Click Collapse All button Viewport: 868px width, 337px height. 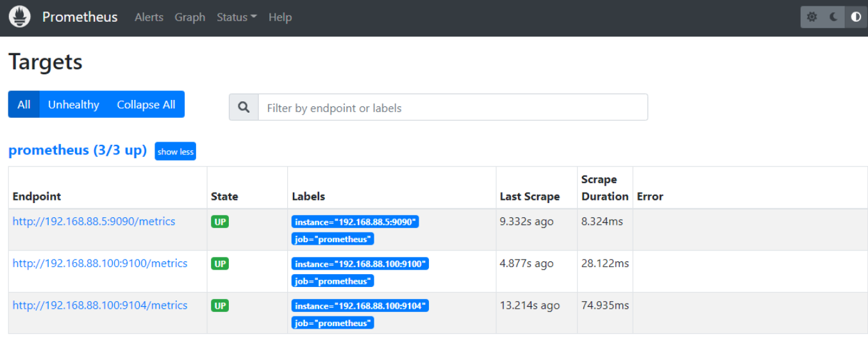click(146, 104)
